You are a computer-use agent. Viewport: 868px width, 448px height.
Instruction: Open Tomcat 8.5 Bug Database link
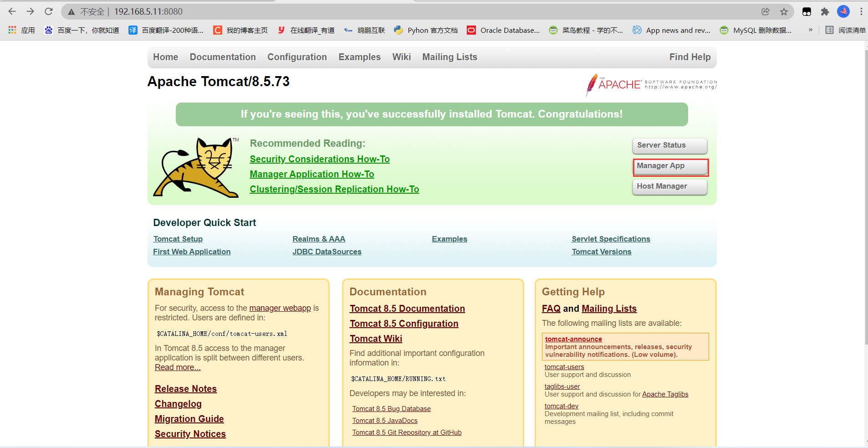(391, 409)
